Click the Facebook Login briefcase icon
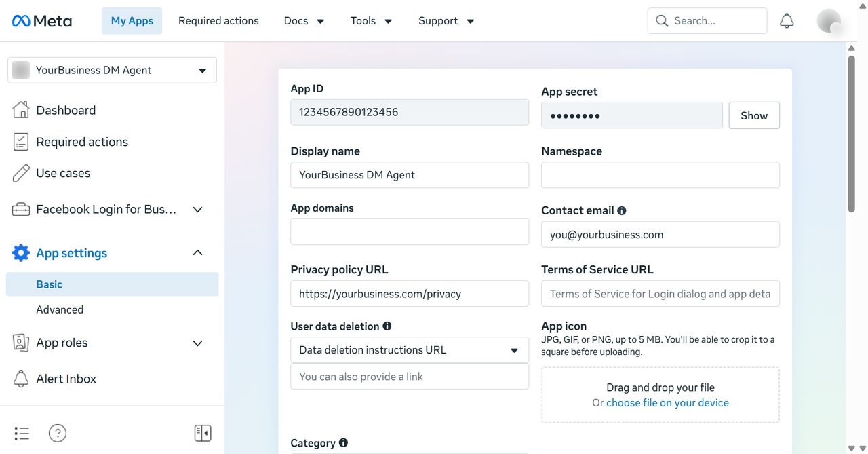The width and height of the screenshot is (868, 454). tap(21, 210)
